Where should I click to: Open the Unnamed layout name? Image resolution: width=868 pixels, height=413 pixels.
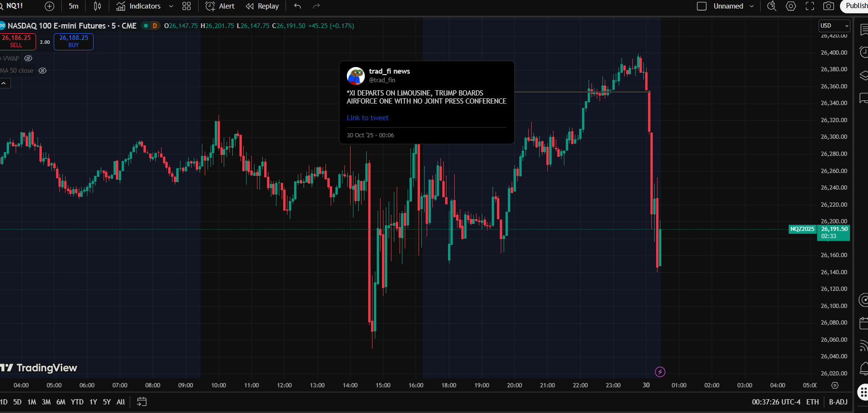click(x=728, y=6)
